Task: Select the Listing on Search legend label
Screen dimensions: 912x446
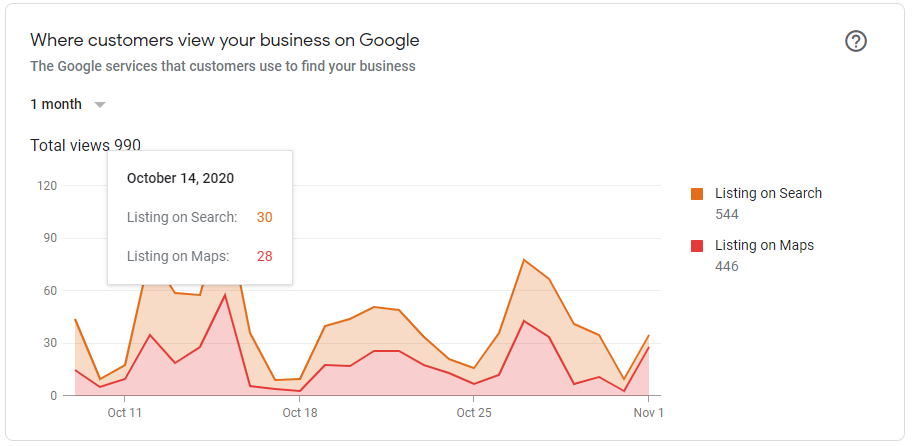Action: [x=768, y=194]
